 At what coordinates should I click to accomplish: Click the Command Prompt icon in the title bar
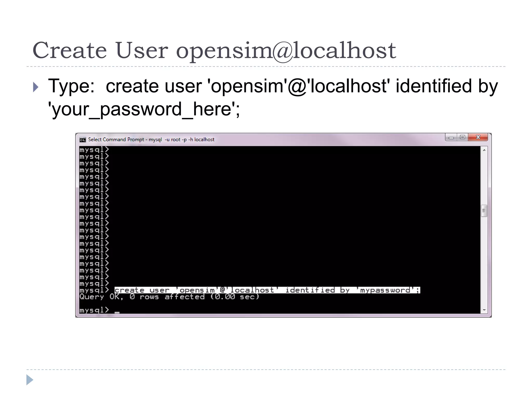pyautogui.click(x=83, y=140)
